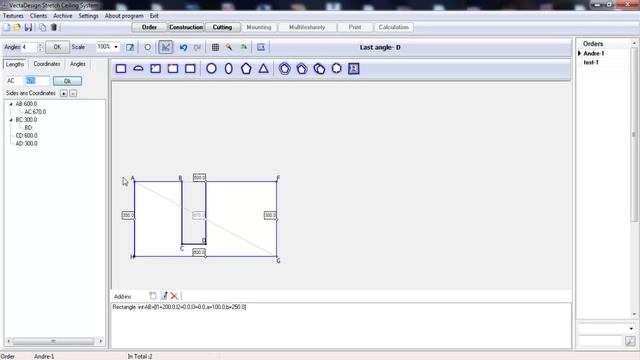Select the AC:670.0 tree item
640x360 pixels.
pos(35,112)
